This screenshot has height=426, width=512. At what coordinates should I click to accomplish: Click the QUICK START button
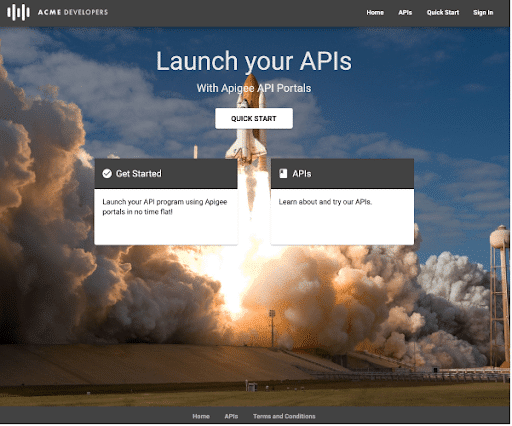(x=254, y=119)
